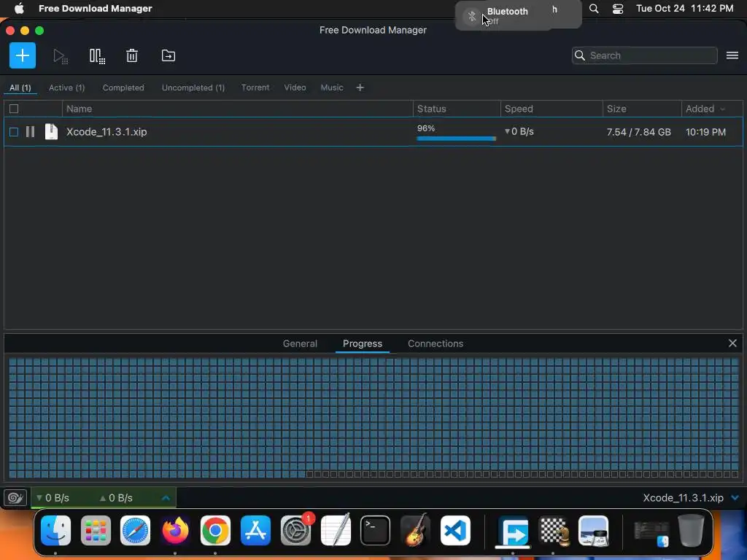Image resolution: width=747 pixels, height=560 pixels.
Task: Open the Apple menu
Action: (18, 9)
